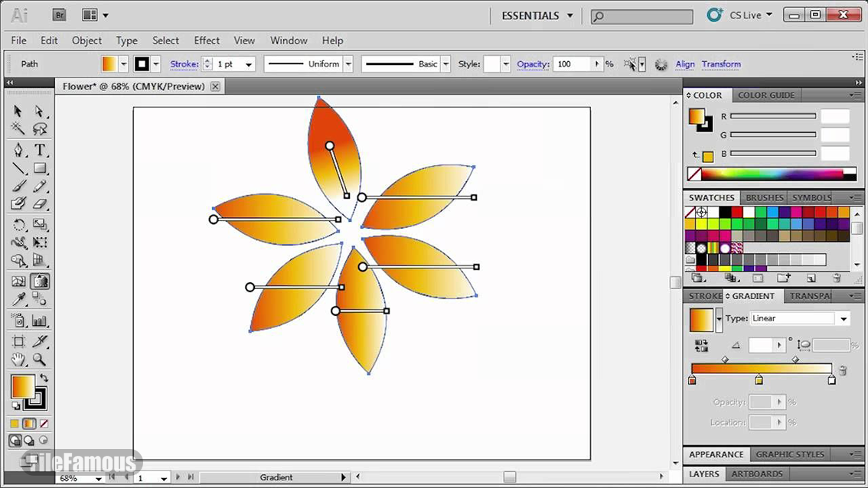Switch to the ARTBOARDS tab
Viewport: 868px width, 488px height.
(x=757, y=474)
